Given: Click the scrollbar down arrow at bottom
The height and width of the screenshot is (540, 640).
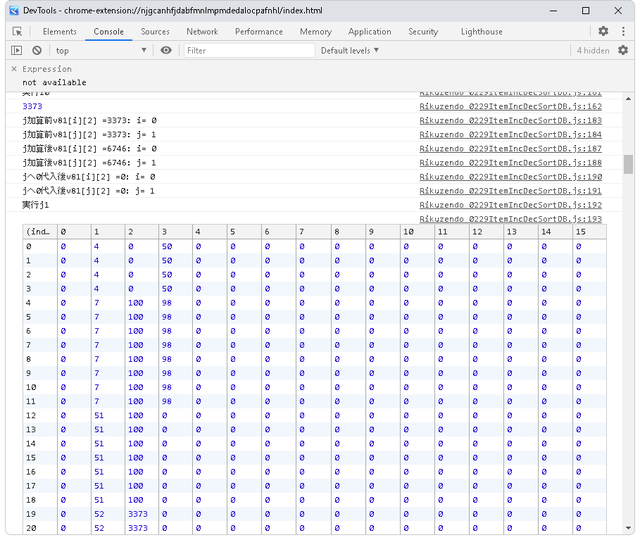Looking at the screenshot, I should point(628,528).
